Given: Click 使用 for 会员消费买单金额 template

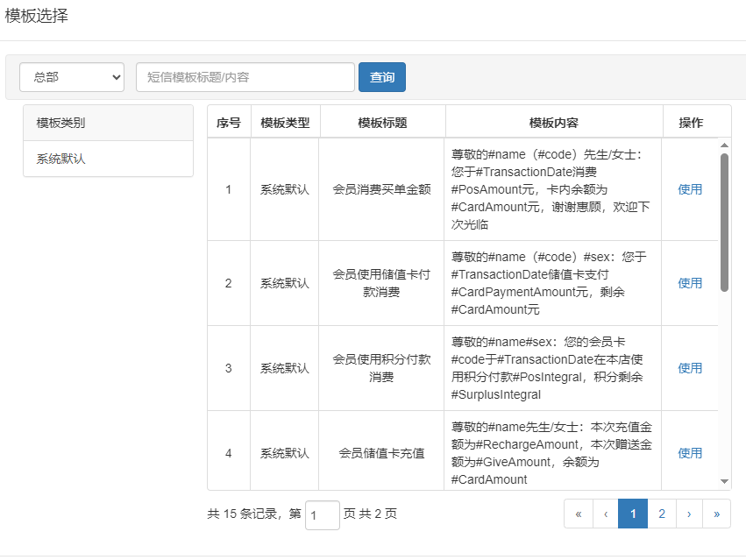Looking at the screenshot, I should tap(690, 189).
